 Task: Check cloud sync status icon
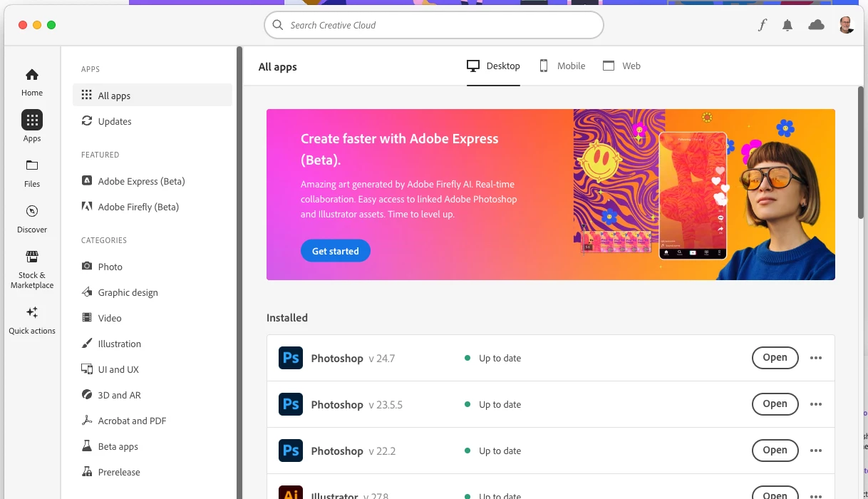click(x=816, y=25)
